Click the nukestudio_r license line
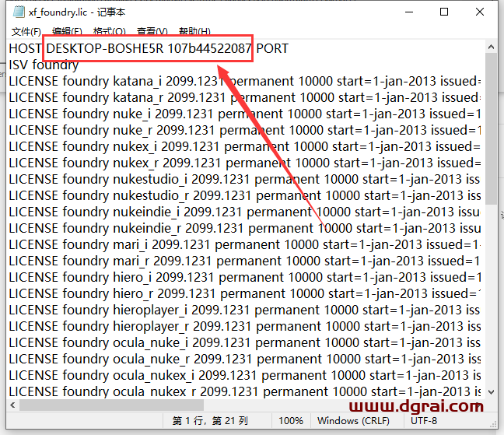Viewport: 504px width, 435px height. pos(245,196)
